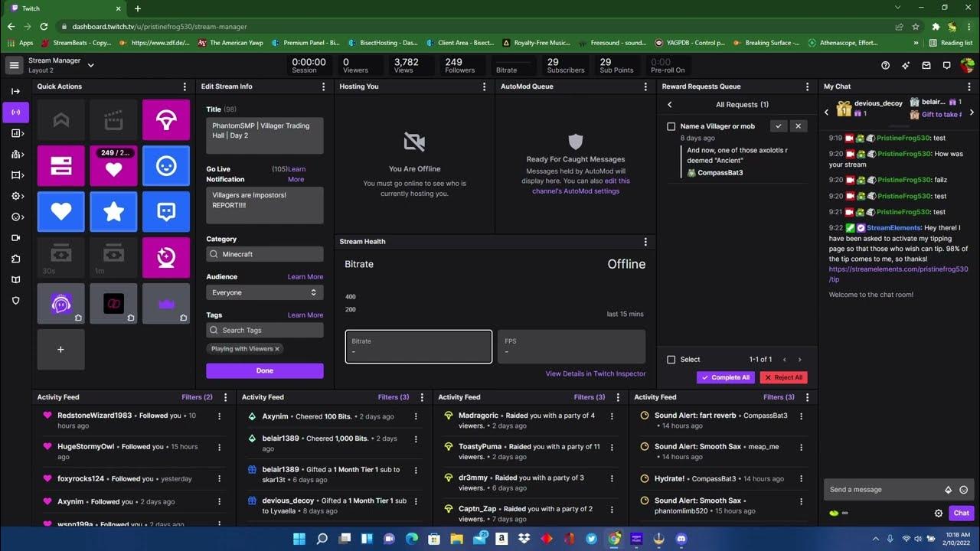Image resolution: width=980 pixels, height=551 pixels.
Task: Open the Audience Everyone dropdown
Action: tap(265, 292)
